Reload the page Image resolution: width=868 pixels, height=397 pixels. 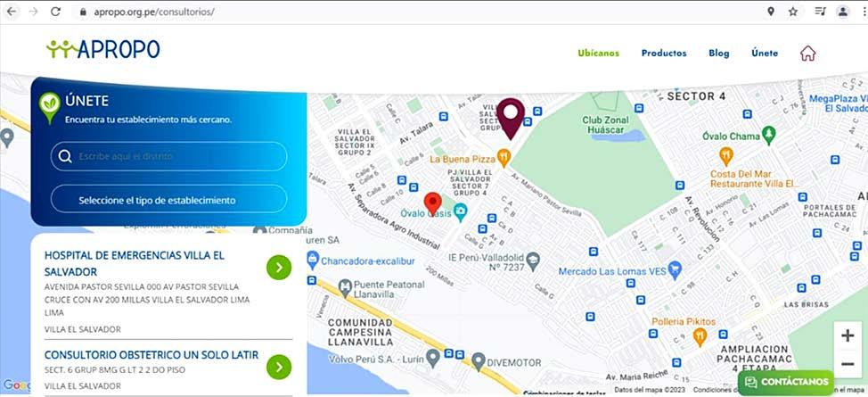[x=55, y=12]
